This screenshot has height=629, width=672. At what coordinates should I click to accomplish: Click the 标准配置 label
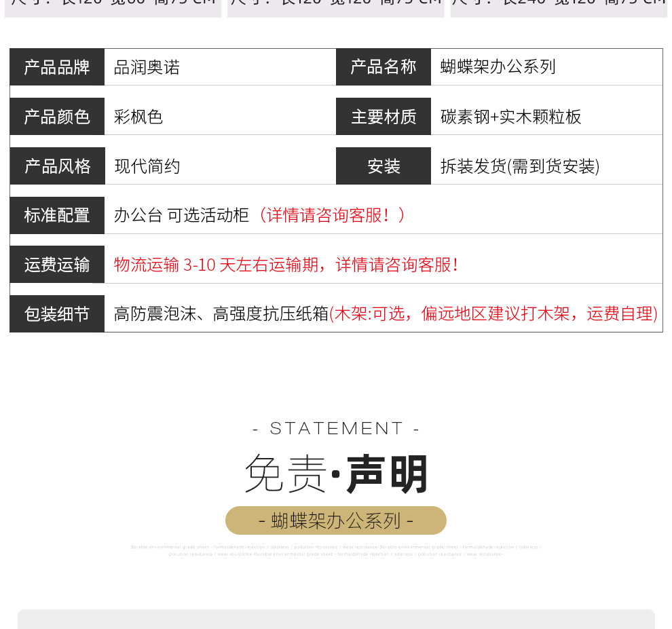57,215
